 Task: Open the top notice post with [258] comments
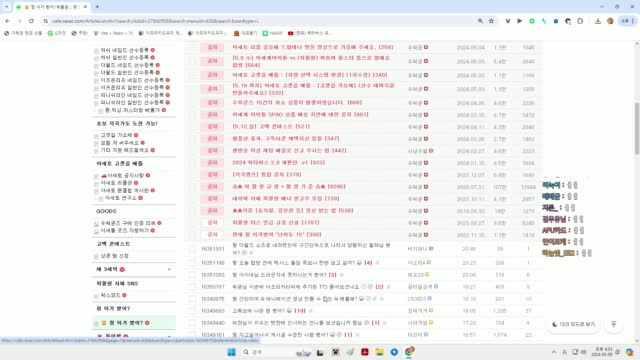(x=313, y=47)
